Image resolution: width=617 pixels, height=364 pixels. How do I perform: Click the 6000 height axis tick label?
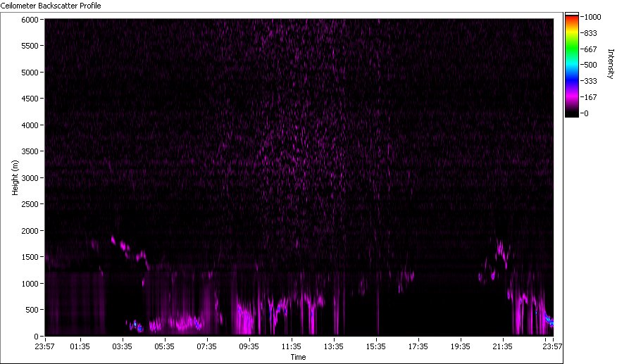[30, 20]
